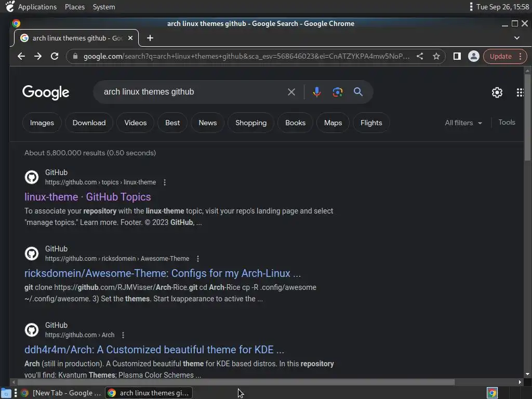Reload the Google search page

point(55,56)
